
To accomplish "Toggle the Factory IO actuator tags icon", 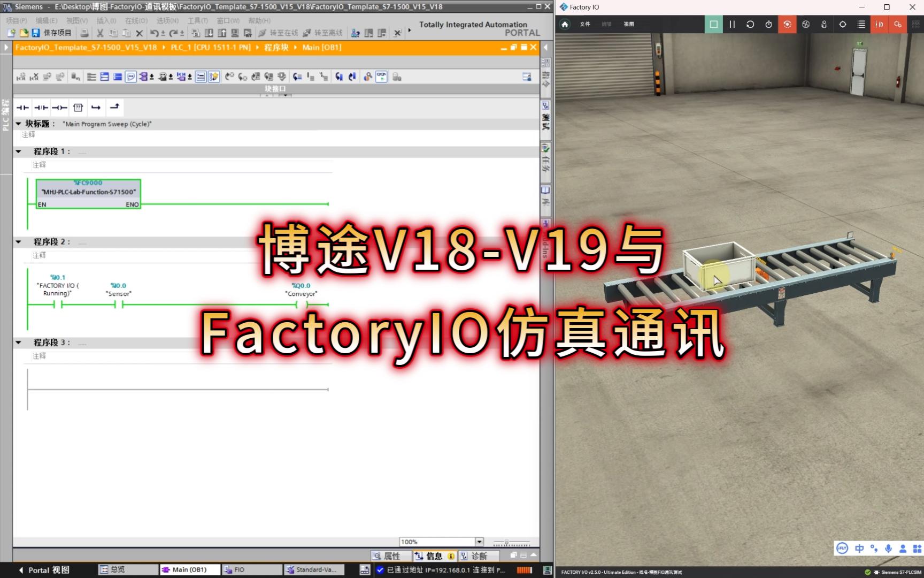I will (x=898, y=24).
